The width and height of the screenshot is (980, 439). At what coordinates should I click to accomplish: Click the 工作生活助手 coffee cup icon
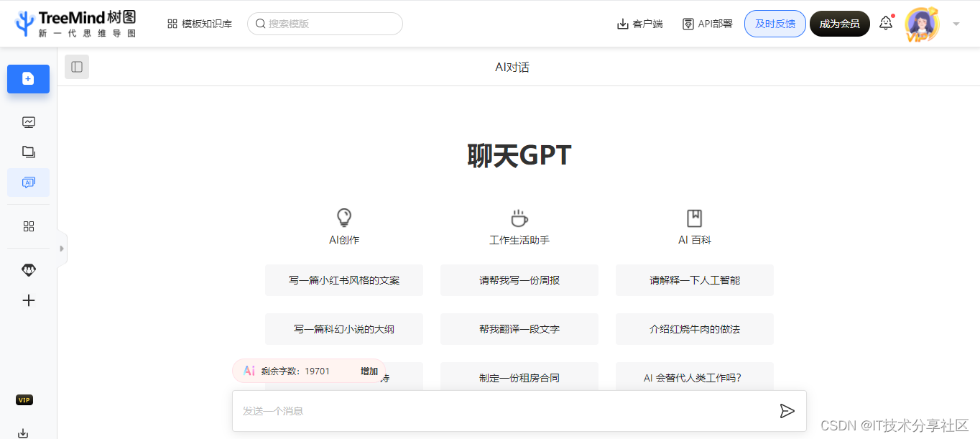pos(519,218)
